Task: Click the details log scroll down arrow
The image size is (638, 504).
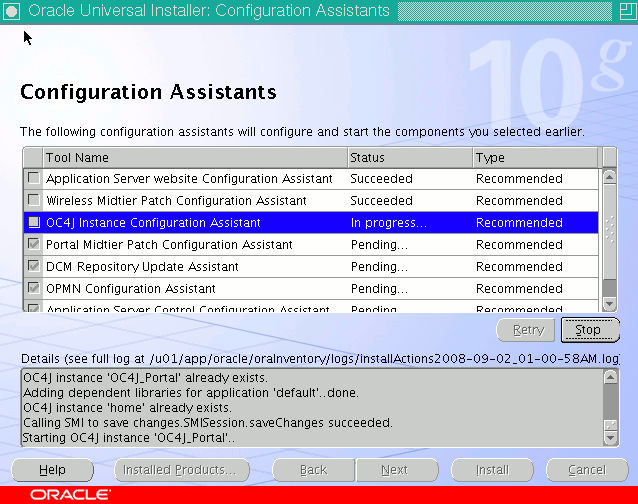Action: pos(610,438)
